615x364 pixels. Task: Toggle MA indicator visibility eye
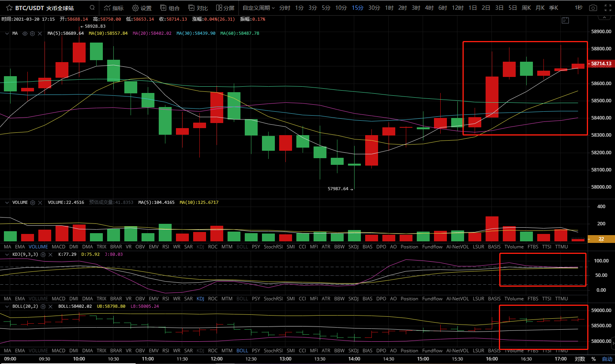pyautogui.click(x=25, y=34)
